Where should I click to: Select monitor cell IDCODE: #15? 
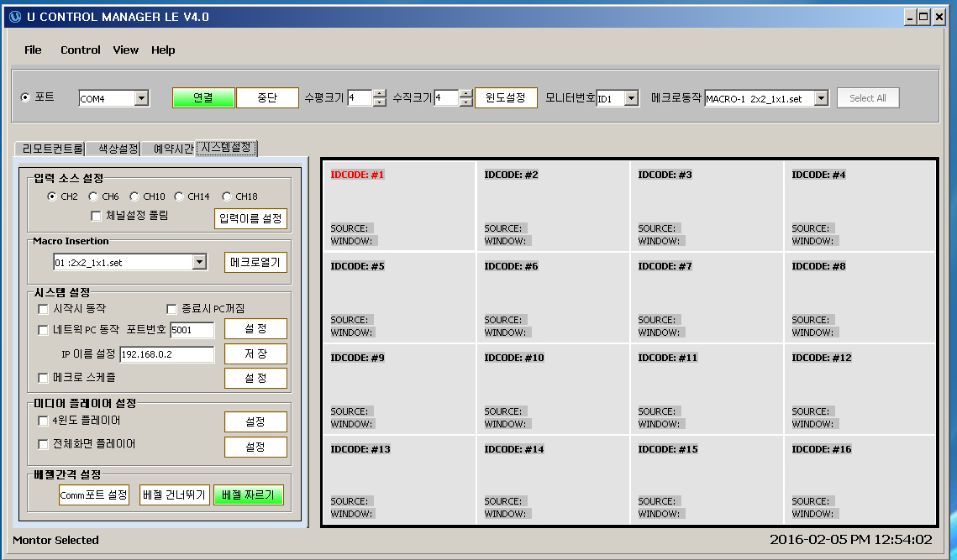[x=707, y=479]
